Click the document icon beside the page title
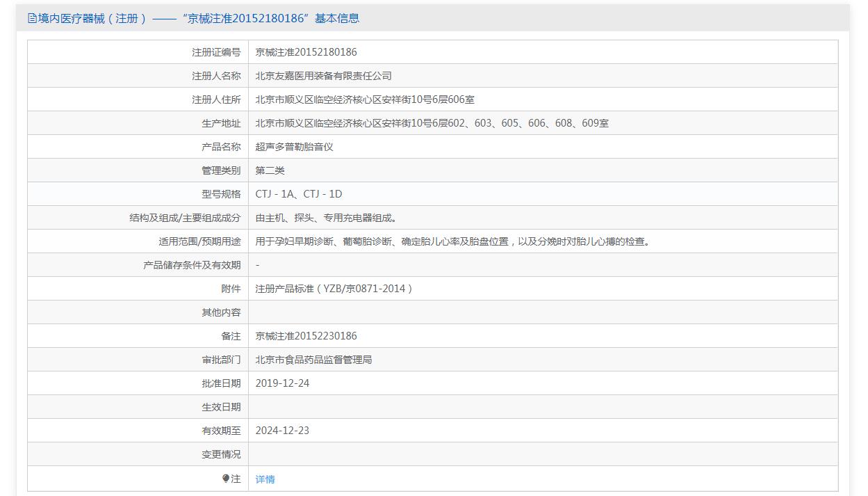The height and width of the screenshot is (496, 868). (x=32, y=19)
